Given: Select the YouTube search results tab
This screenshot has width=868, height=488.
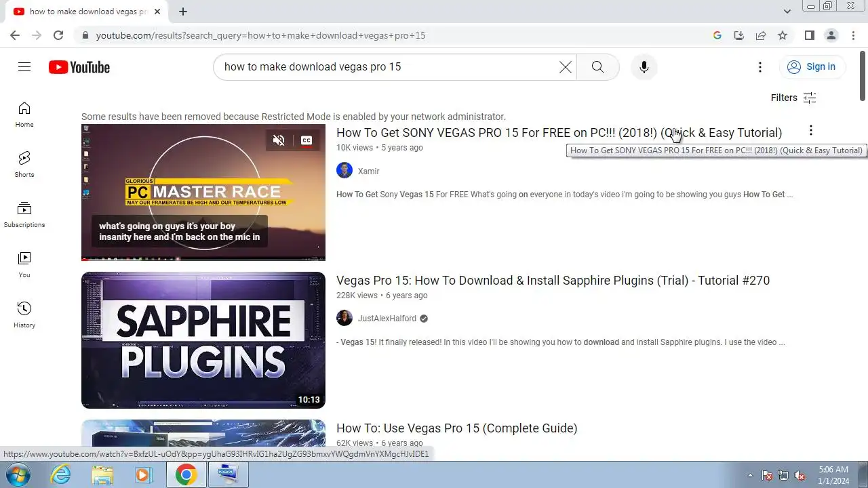Looking at the screenshot, I should [x=87, y=12].
